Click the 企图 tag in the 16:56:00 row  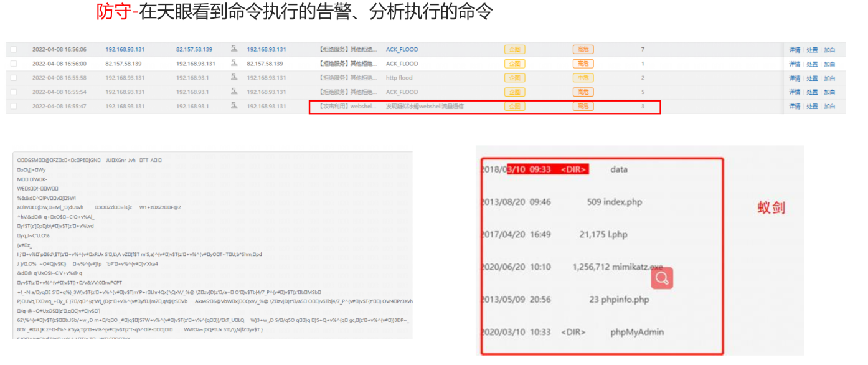pyautogui.click(x=514, y=64)
